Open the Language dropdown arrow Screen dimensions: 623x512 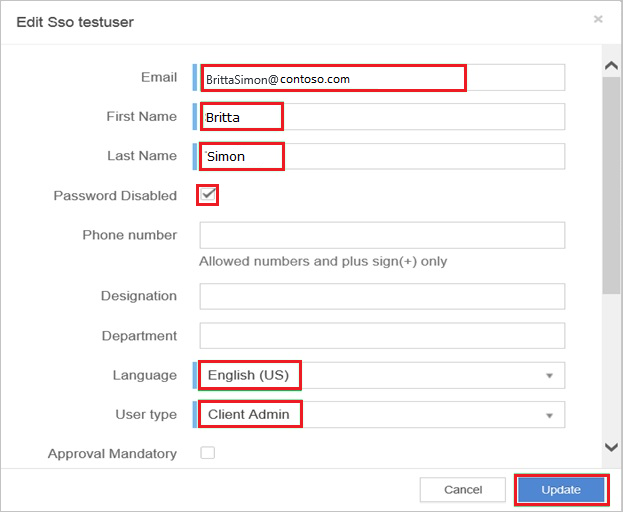[x=549, y=376]
